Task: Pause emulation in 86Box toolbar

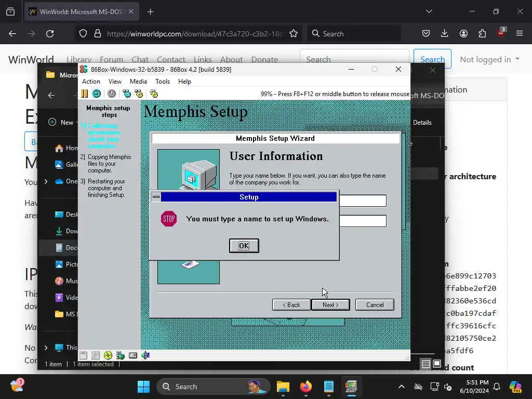Action: 85,94
